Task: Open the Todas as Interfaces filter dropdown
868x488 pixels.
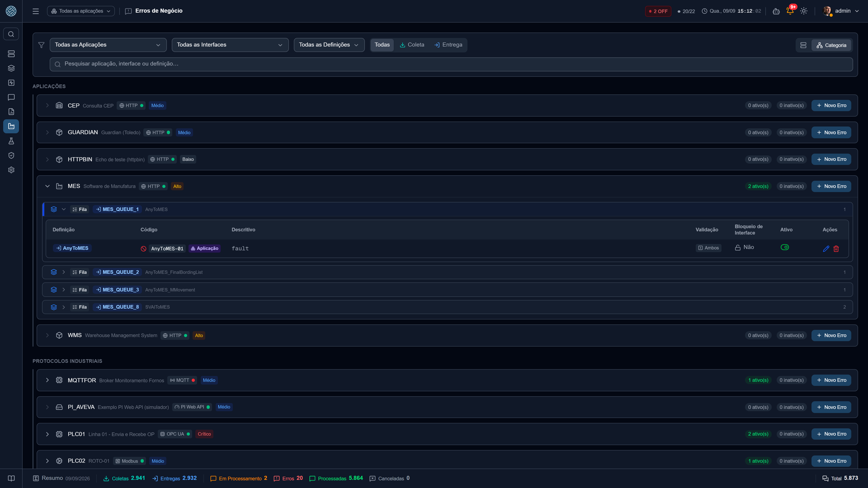Action: click(x=230, y=45)
